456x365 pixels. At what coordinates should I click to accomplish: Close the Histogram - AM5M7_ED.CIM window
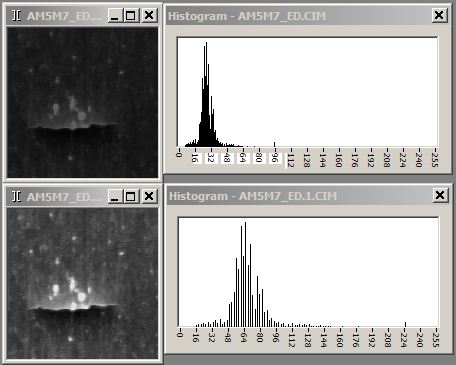(439, 15)
